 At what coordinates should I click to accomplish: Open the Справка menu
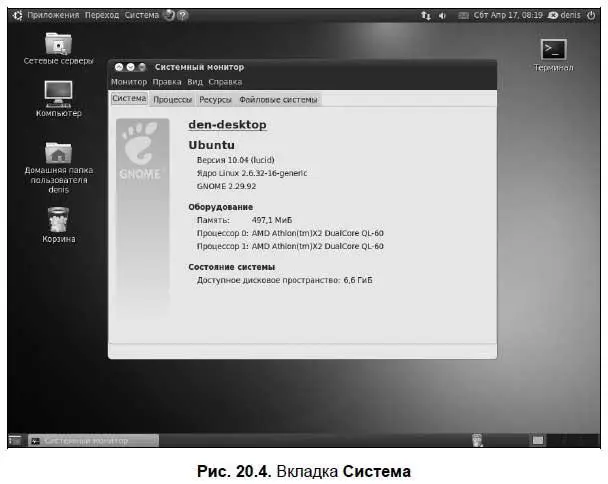225,82
